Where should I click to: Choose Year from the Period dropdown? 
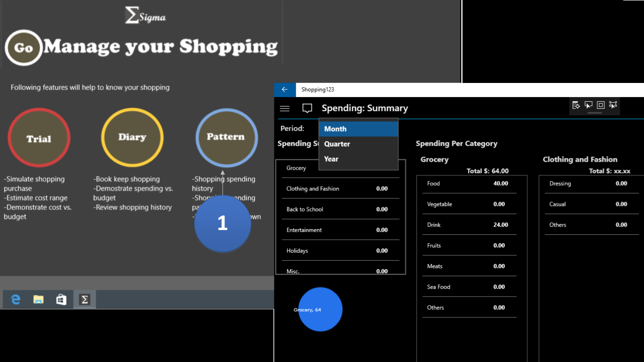click(x=359, y=159)
